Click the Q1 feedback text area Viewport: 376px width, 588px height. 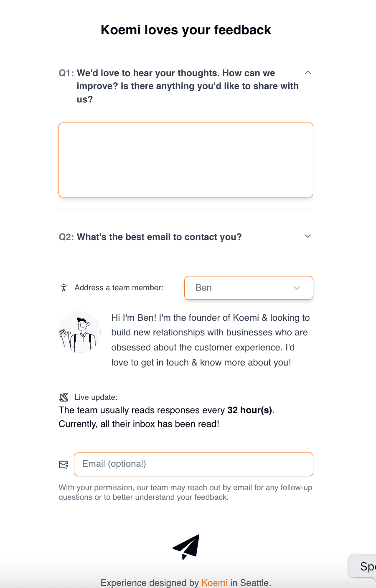(x=186, y=160)
